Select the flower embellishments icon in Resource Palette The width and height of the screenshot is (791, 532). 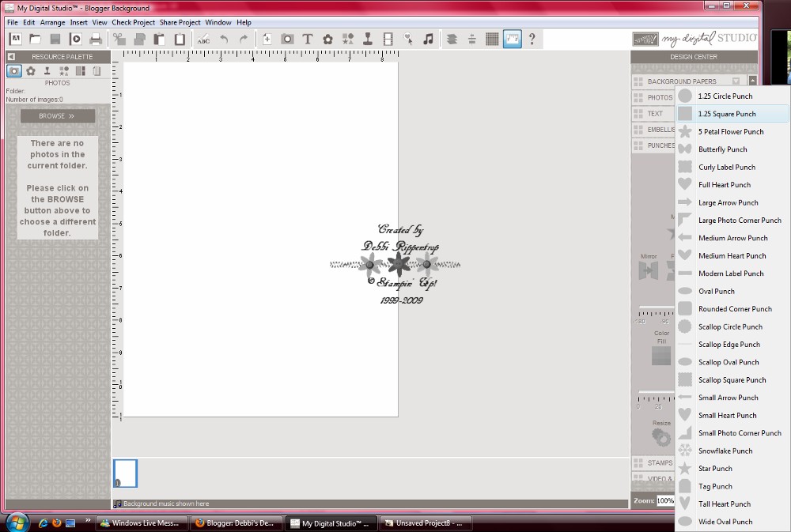coord(31,71)
